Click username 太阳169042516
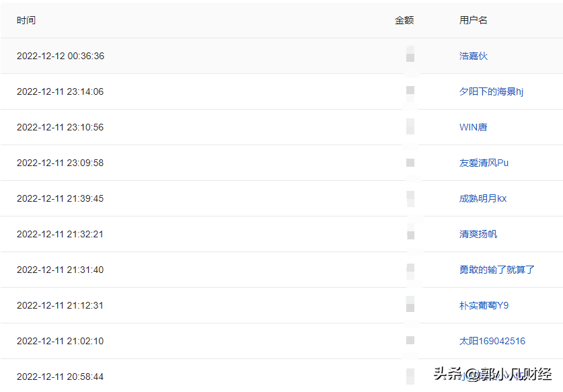Viewport: 563px width, 392px height. [492, 341]
